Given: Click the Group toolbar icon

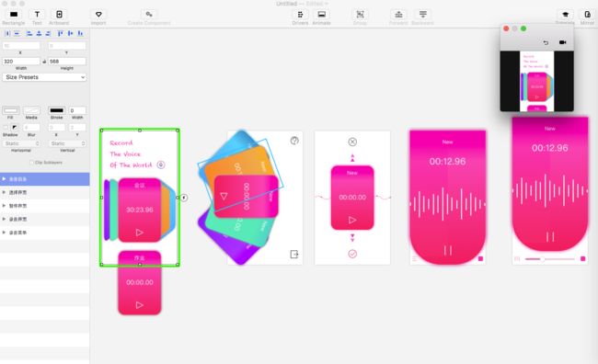Looking at the screenshot, I should tap(360, 15).
